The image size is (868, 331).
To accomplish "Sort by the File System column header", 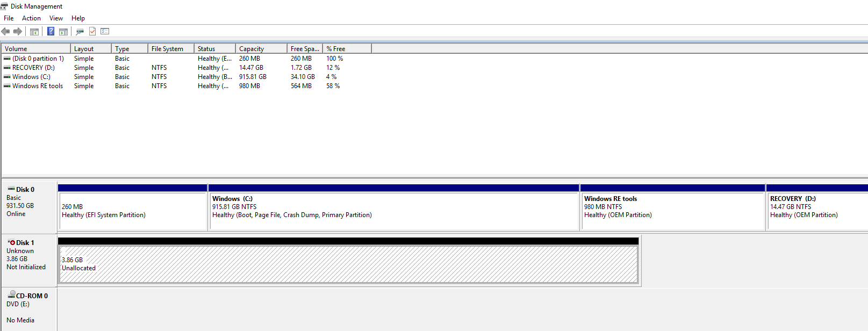I will click(171, 48).
